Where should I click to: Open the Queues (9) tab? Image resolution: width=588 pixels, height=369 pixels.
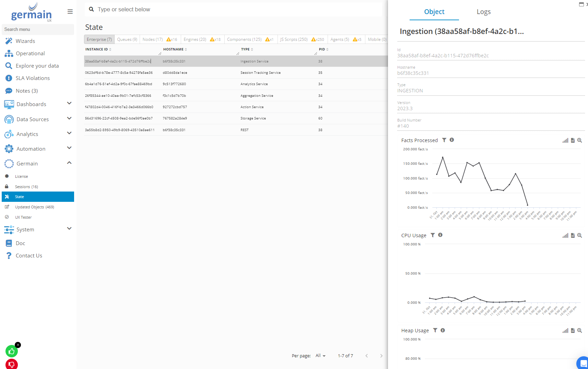pos(127,39)
